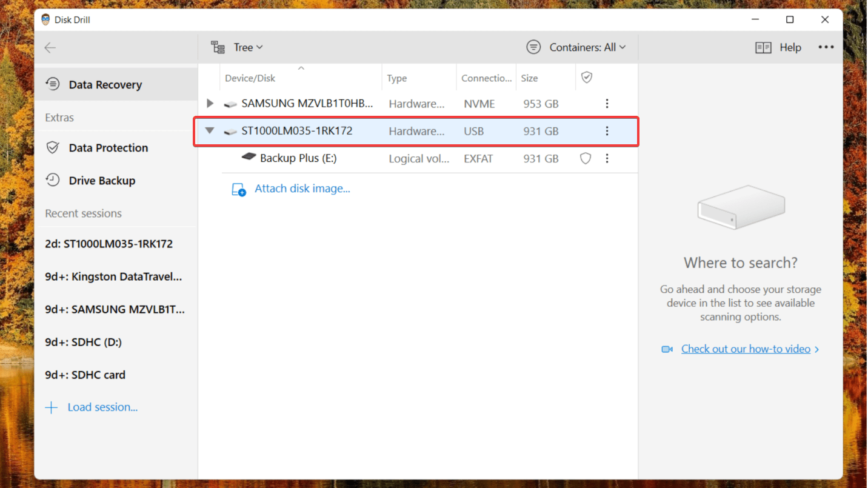868x488 pixels.
Task: Click the NVME connection cell
Action: pos(479,104)
